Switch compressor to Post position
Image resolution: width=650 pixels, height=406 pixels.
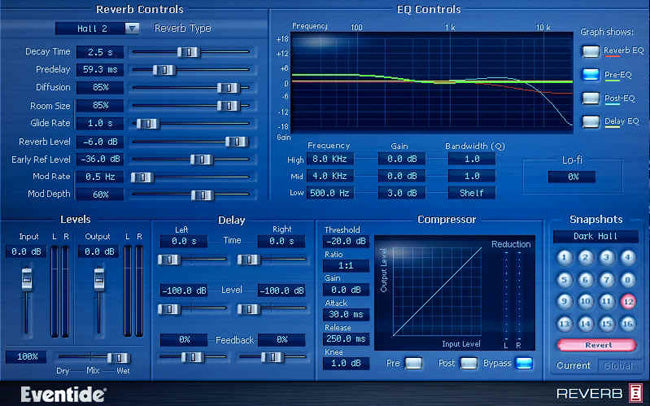point(468,363)
